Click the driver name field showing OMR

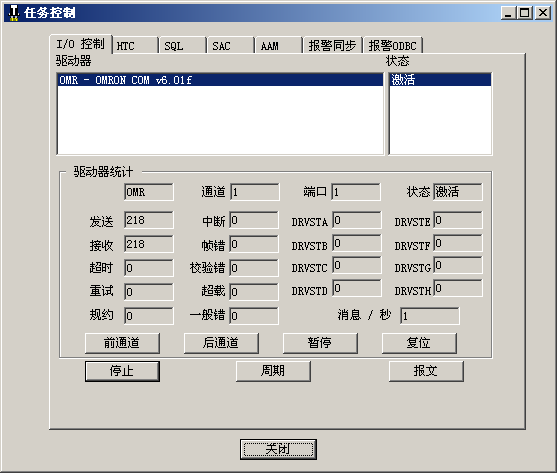(x=149, y=192)
